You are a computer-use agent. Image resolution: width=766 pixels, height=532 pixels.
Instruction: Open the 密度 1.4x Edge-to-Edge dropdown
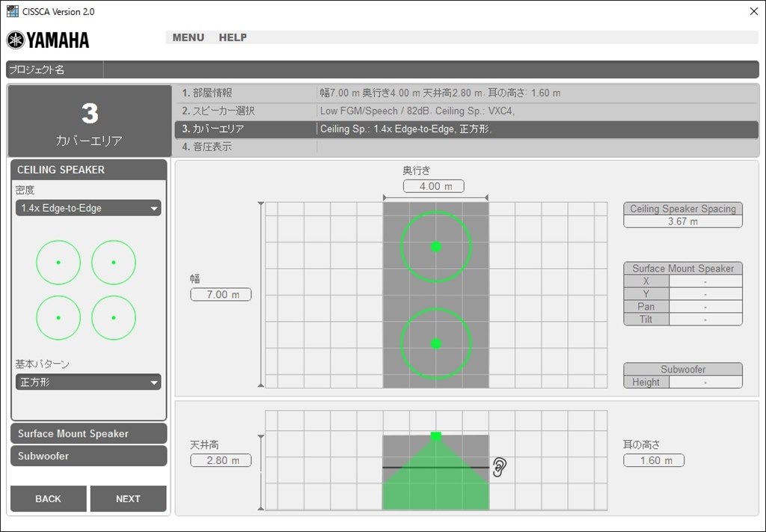click(88, 208)
